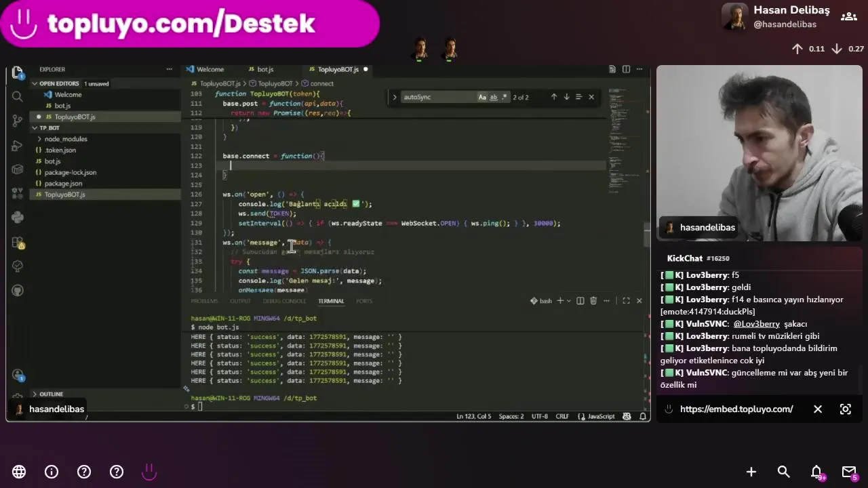This screenshot has width=868, height=488.
Task: Open the language globe icon at bottom
Action: [x=19, y=472]
